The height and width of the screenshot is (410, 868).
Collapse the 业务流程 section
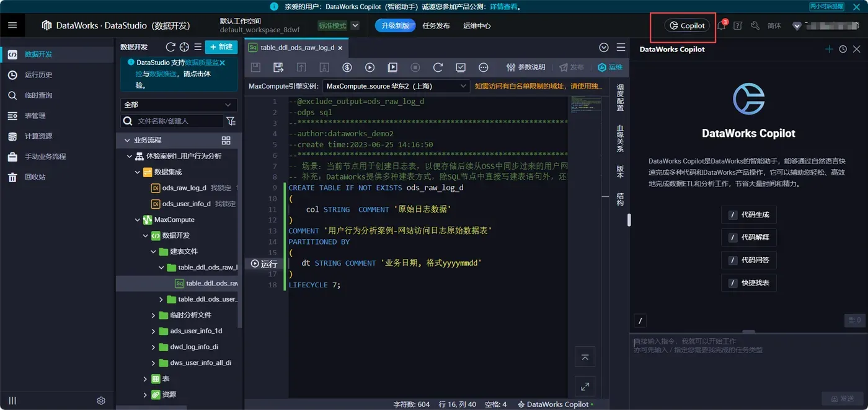128,141
